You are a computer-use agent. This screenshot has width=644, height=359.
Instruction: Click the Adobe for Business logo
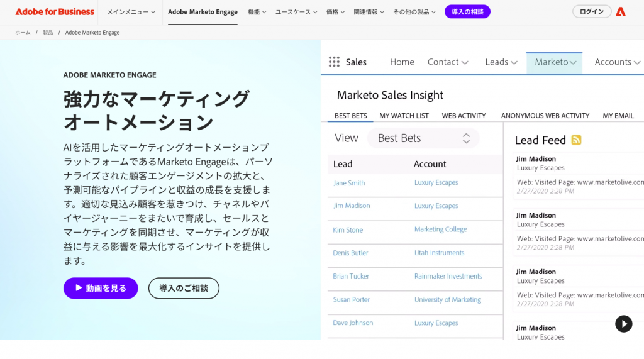[55, 12]
